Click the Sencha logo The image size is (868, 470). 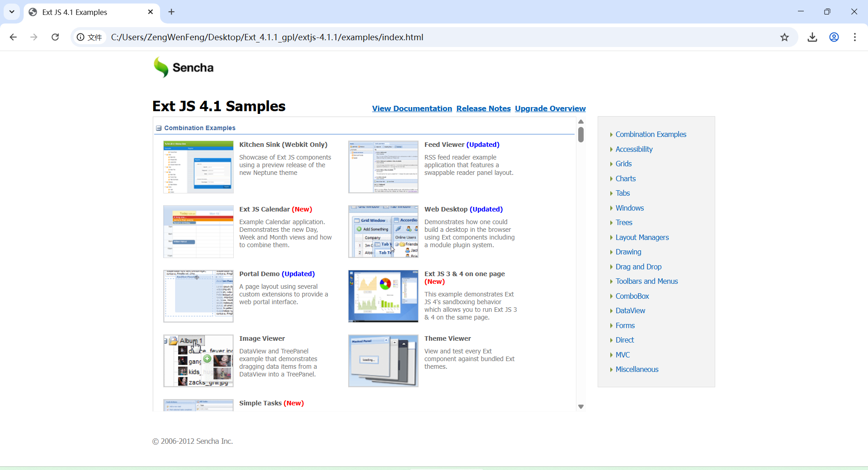[183, 67]
